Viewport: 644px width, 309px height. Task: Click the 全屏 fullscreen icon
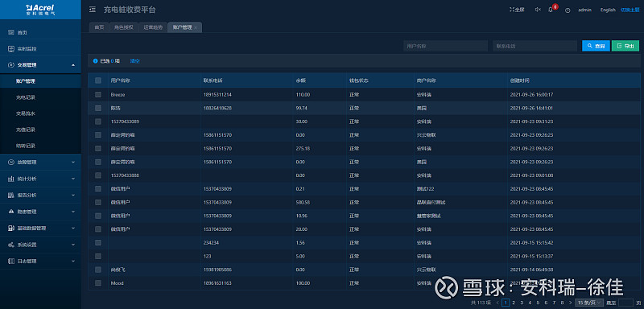coord(512,10)
